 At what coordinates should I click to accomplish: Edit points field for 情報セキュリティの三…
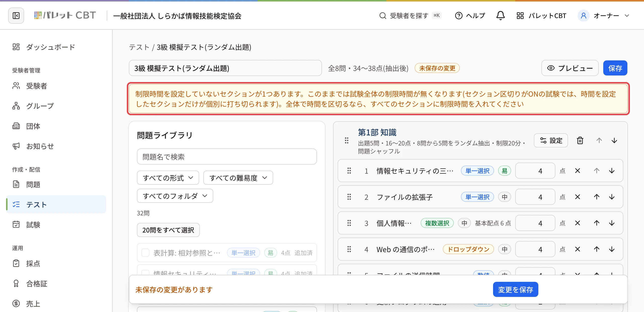point(535,171)
